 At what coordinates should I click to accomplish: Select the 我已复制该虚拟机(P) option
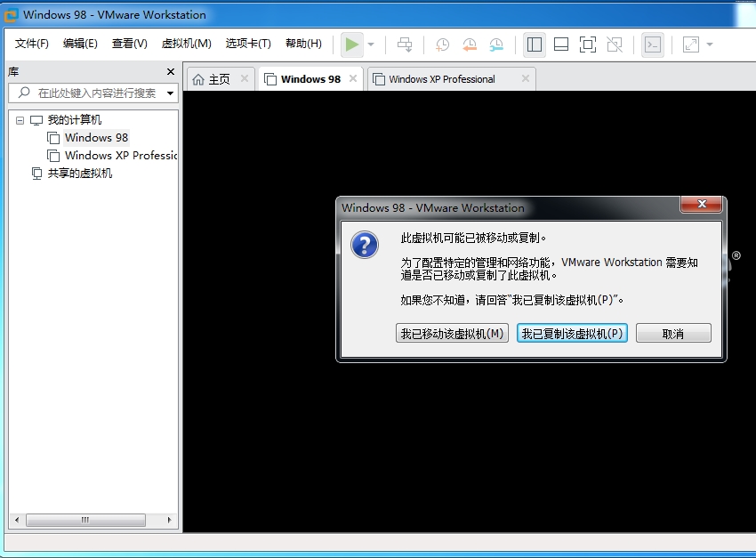pyautogui.click(x=572, y=332)
